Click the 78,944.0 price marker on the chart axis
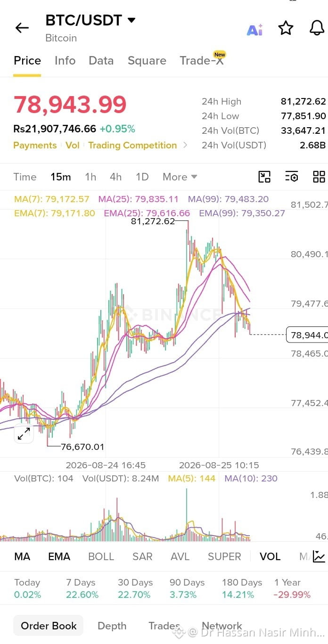 point(307,335)
